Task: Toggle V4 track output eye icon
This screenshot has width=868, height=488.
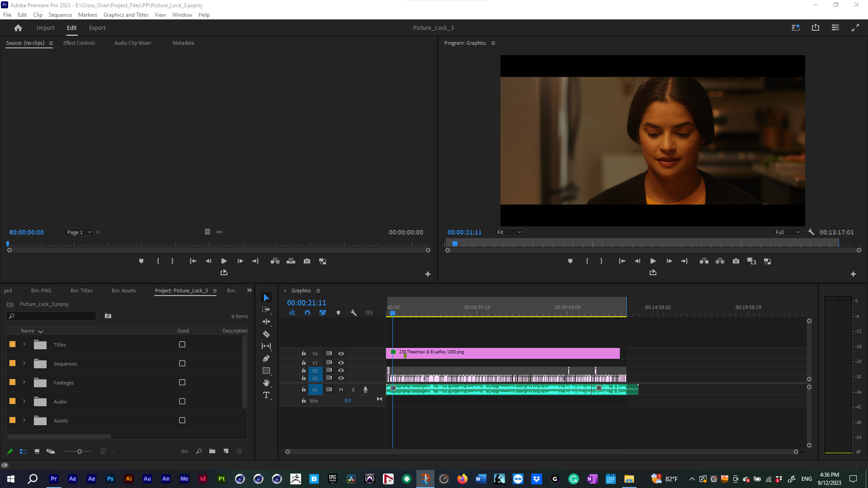Action: [341, 354]
